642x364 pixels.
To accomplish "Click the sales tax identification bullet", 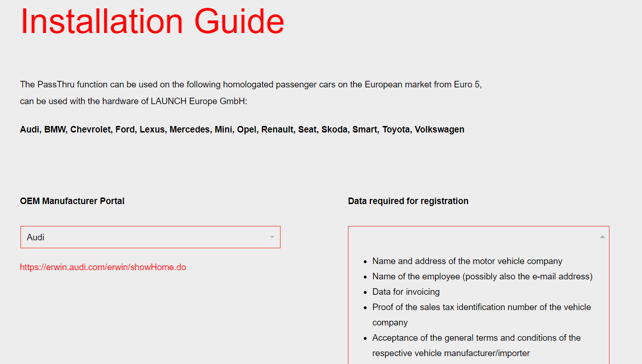I will pyautogui.click(x=481, y=307).
